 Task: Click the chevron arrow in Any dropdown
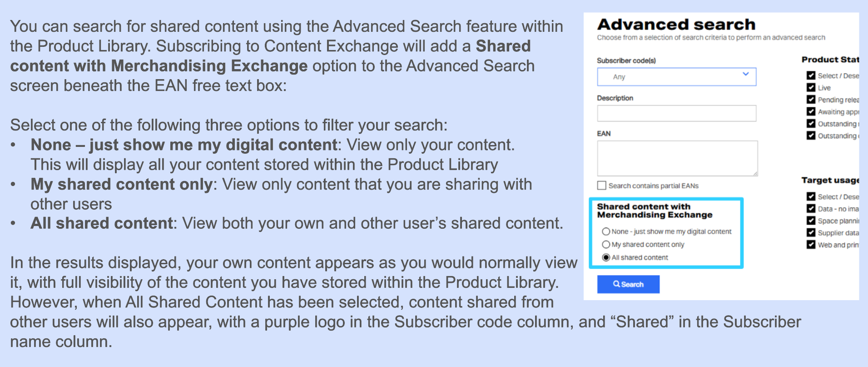tap(745, 74)
